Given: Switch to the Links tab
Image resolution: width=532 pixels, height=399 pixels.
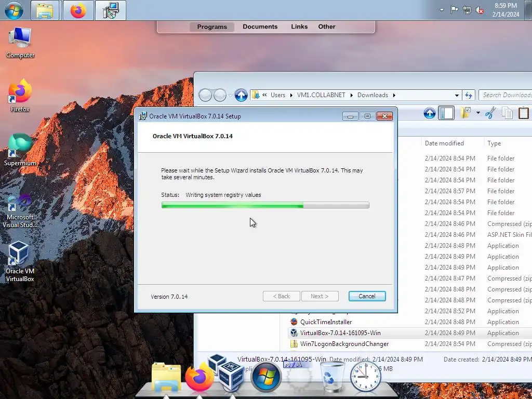Looking at the screenshot, I should pos(299,26).
